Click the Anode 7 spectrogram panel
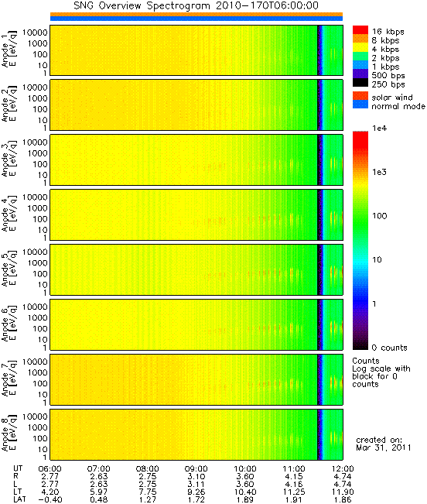The height and width of the screenshot is (504, 427). pos(196,379)
